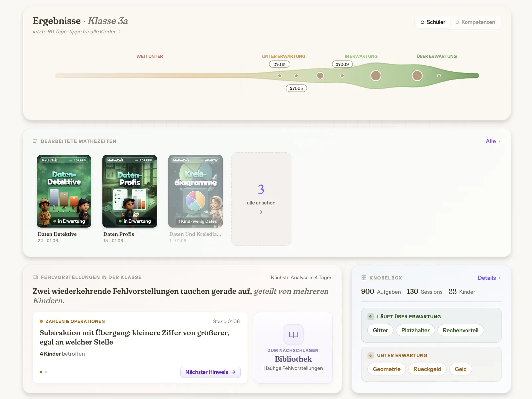This screenshot has width=532, height=399.
Task: Open the chevron next to 'tippe für alle Kinder'
Action: click(x=120, y=32)
